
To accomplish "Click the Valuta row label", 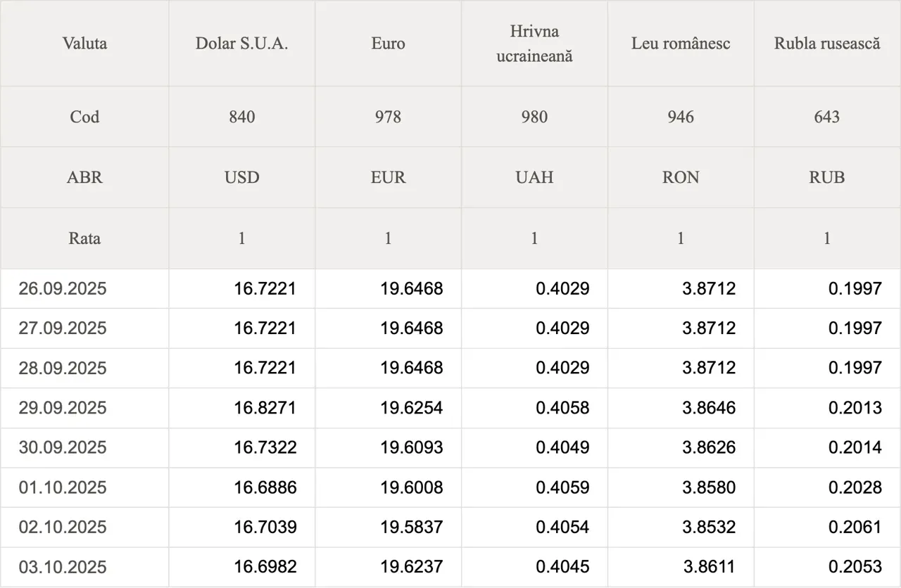I will pyautogui.click(x=84, y=44).
